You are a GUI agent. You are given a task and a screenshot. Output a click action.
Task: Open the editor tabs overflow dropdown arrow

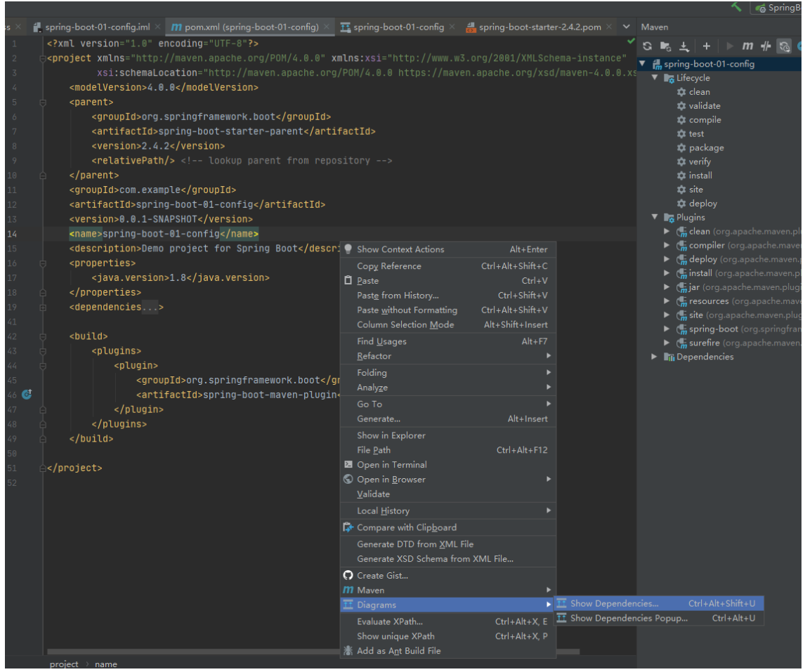click(x=627, y=27)
